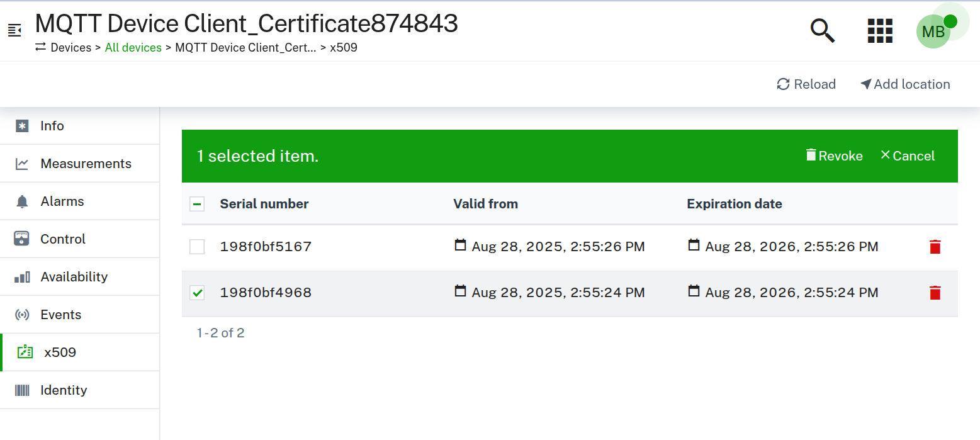The width and height of the screenshot is (980, 440).
Task: Select the Identity barcode icon
Action: pos(21,390)
